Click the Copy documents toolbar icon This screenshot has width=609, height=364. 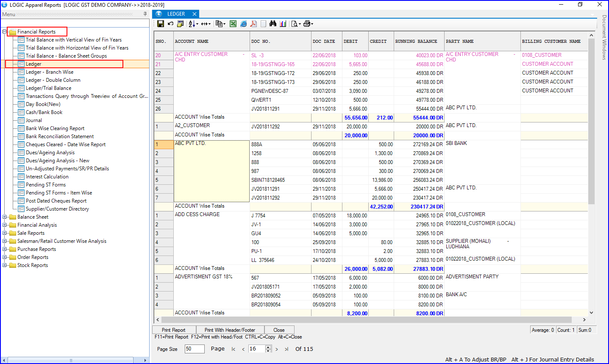coord(219,24)
